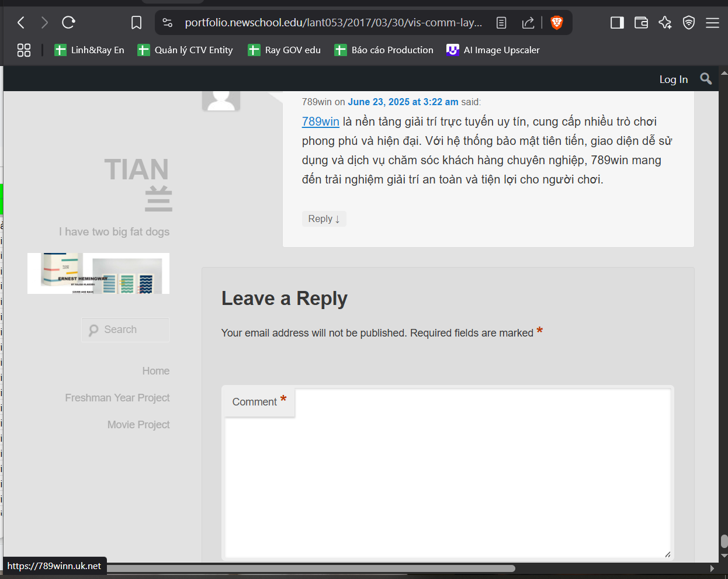Open the bookmark tab groups grid icon

(24, 50)
